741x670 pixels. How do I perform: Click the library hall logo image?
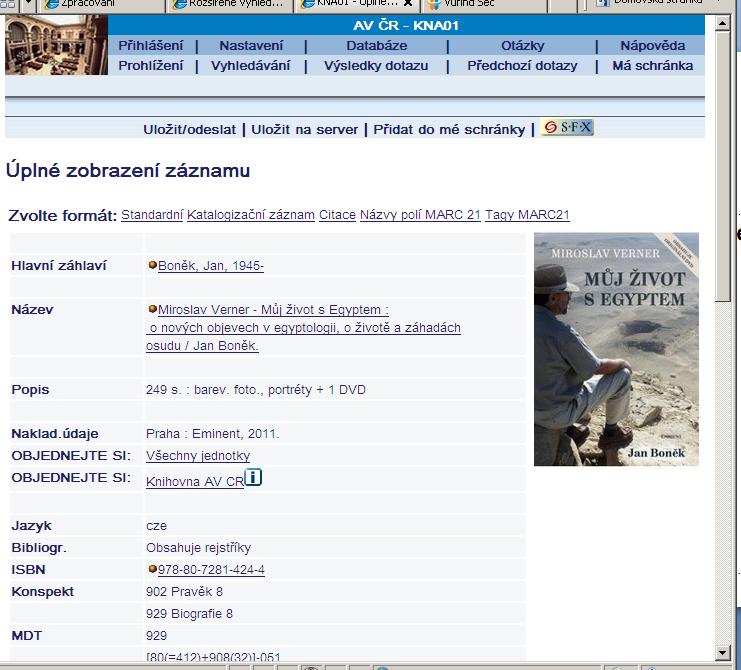[x=56, y=44]
